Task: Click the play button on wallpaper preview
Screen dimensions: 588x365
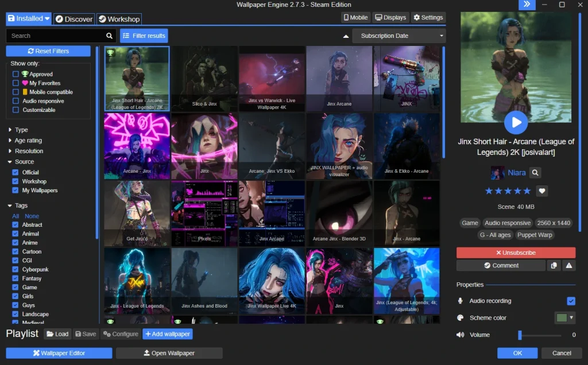Action: (516, 122)
